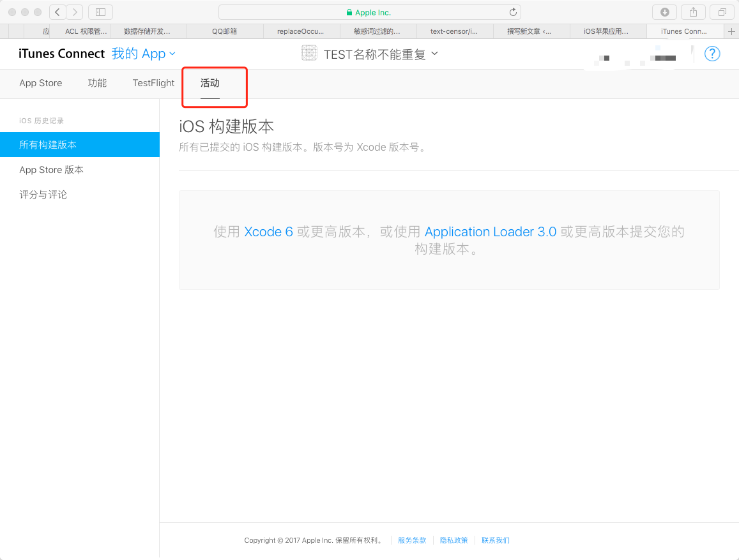Click the iOS 构建版本 heading
The width and height of the screenshot is (739, 560).
[227, 126]
